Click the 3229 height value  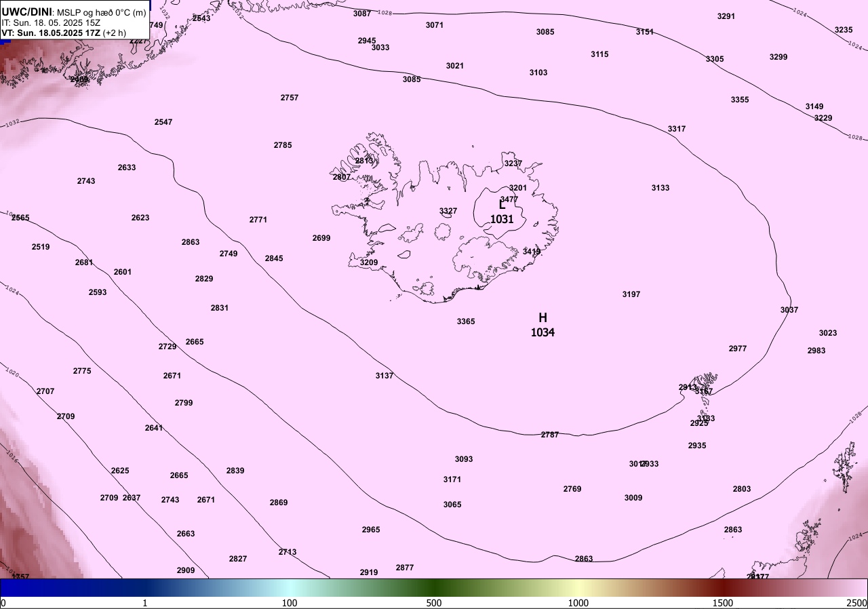pyautogui.click(x=823, y=118)
